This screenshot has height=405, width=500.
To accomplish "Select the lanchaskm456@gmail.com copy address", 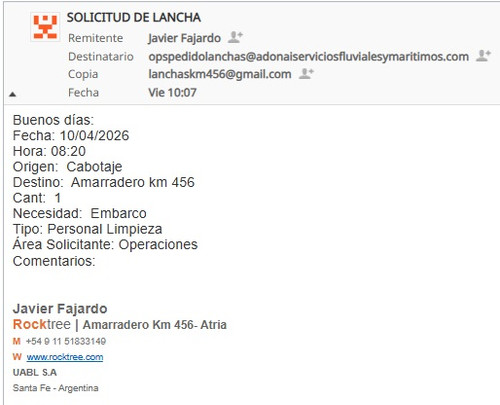I will point(220,74).
